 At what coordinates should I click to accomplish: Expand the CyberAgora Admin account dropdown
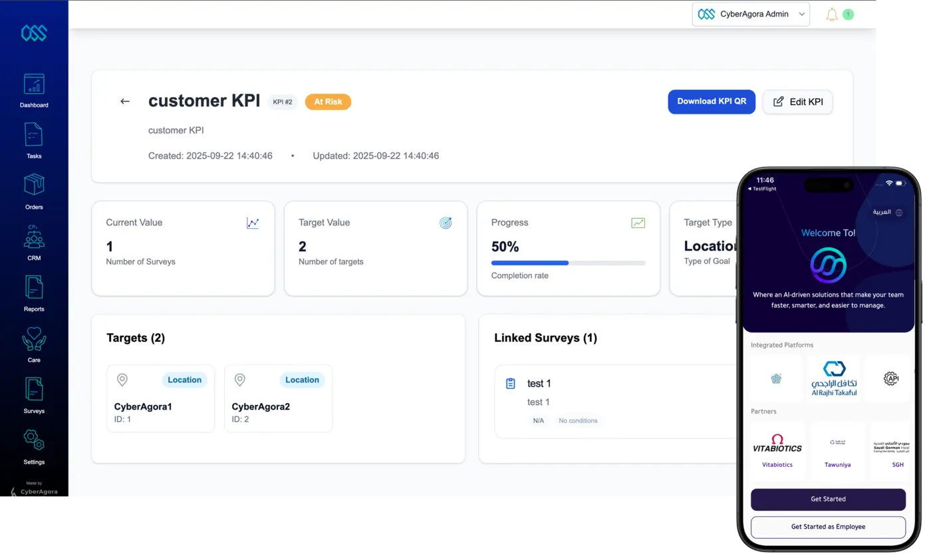click(751, 13)
